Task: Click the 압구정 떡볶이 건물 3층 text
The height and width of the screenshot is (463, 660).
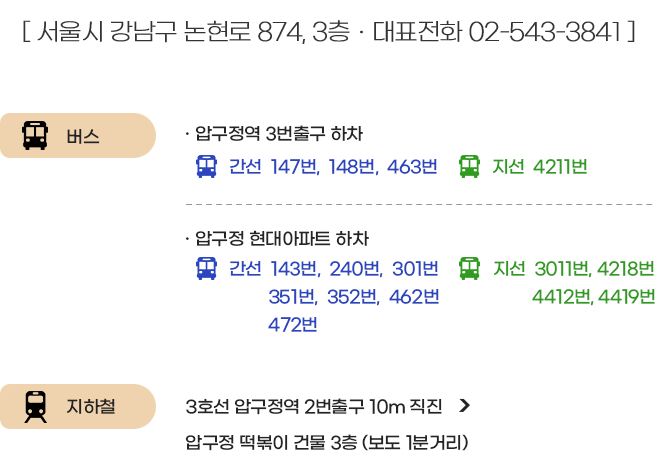Action: [271, 443]
